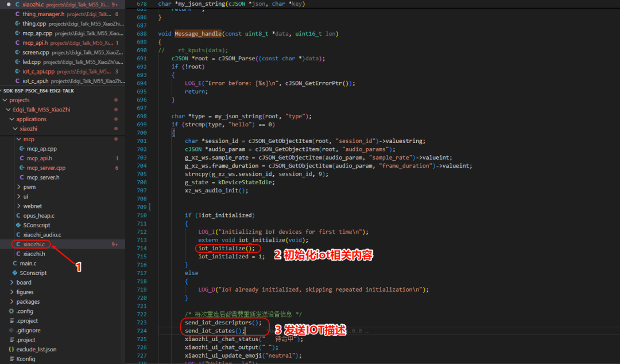Click Message_handle function name in editor
The width and height of the screenshot is (620, 364).
coord(198,34)
